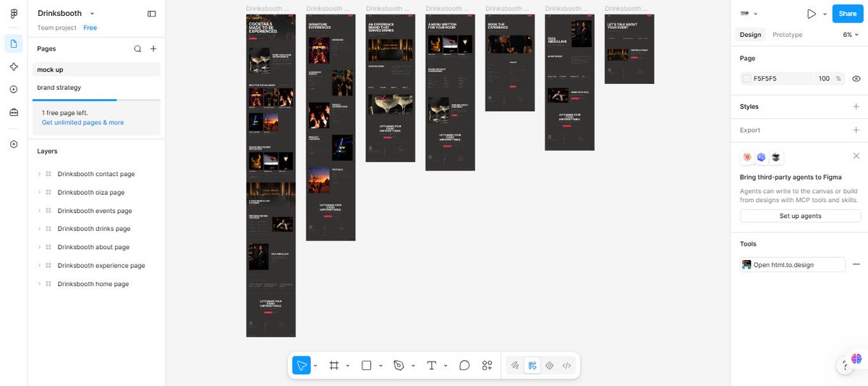This screenshot has height=386, width=868.
Task: Open the libraries briefcase icon in left rail
Action: [14, 112]
